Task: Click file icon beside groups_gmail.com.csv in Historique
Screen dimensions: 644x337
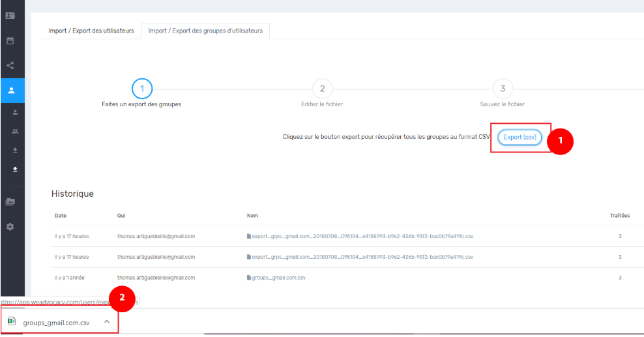Action: (248, 278)
